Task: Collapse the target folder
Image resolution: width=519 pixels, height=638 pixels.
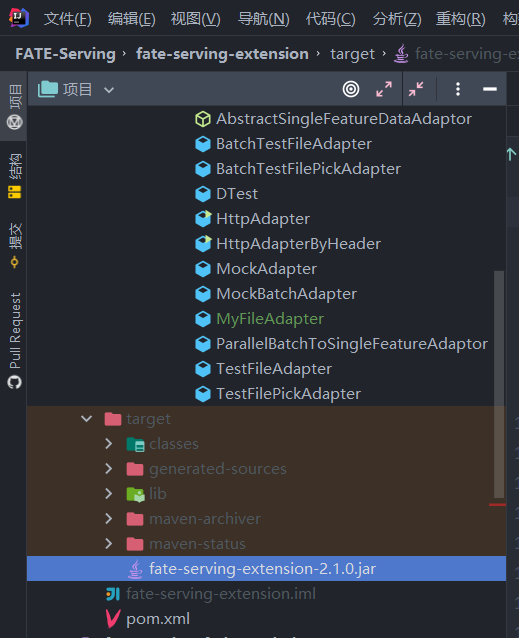Action: 86,419
